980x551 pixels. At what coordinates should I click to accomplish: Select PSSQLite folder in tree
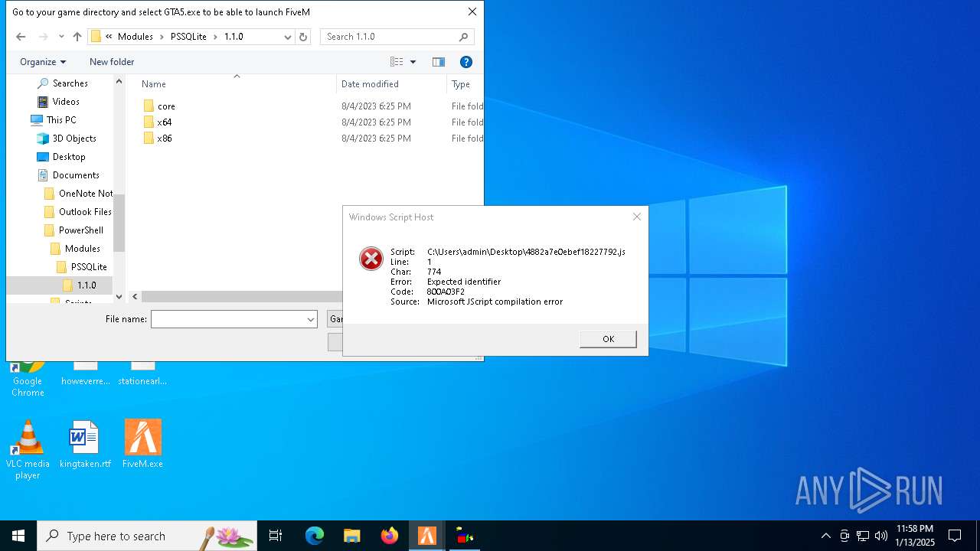(x=89, y=267)
